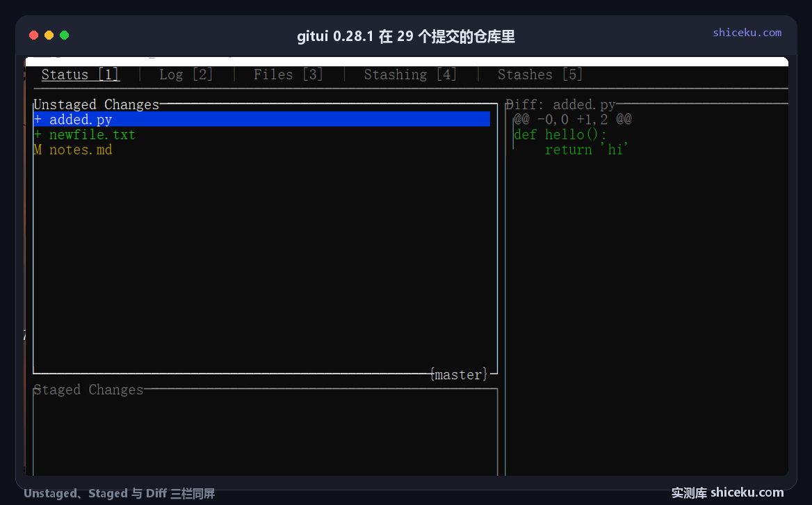Click the Unstaged Changes panel title
This screenshot has width=812, height=505.
click(97, 104)
